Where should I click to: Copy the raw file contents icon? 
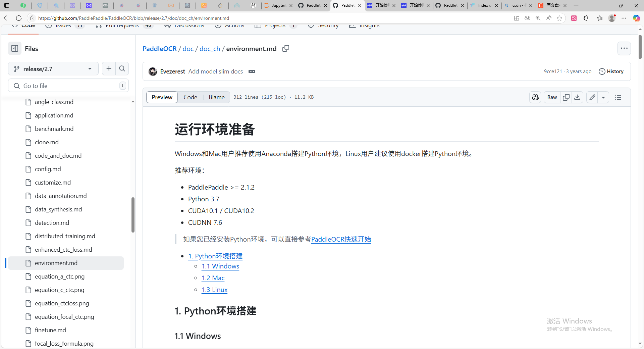pos(566,97)
